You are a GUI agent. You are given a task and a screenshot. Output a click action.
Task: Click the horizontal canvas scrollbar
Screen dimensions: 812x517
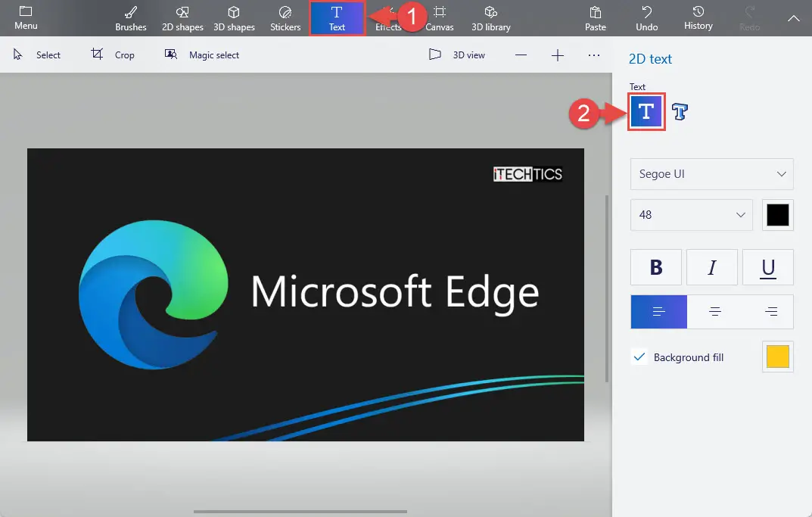[x=300, y=512]
